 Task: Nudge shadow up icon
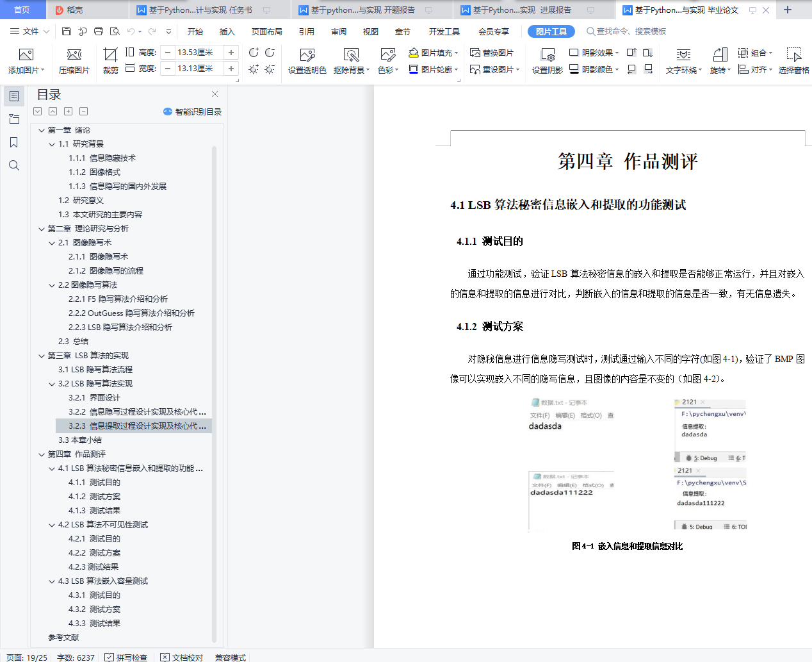point(631,53)
